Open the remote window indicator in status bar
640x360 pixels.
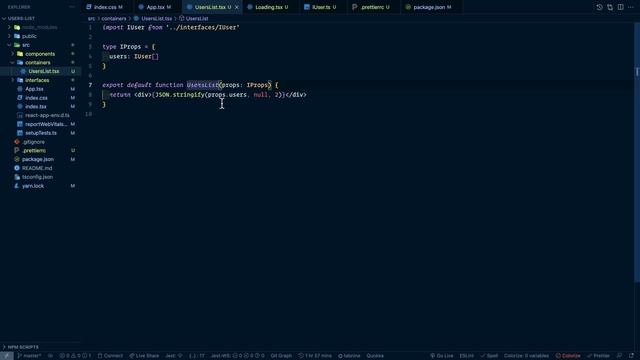pyautogui.click(x=7, y=356)
